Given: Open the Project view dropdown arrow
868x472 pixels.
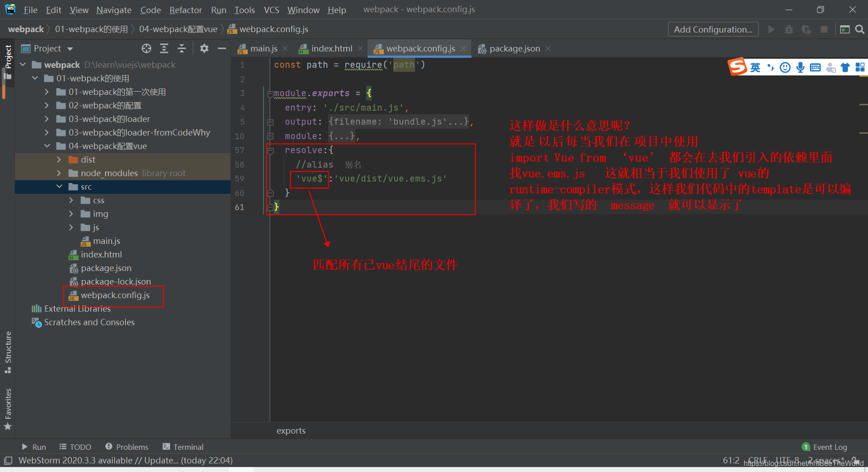Looking at the screenshot, I should (x=70, y=49).
